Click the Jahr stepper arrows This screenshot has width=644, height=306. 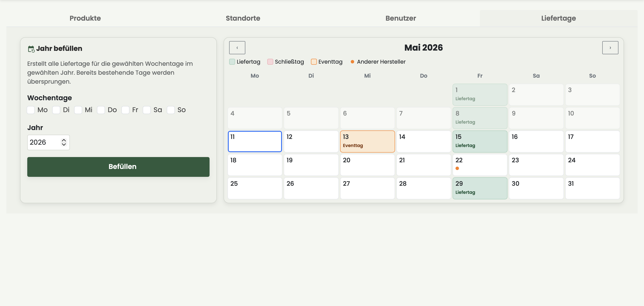tap(64, 142)
